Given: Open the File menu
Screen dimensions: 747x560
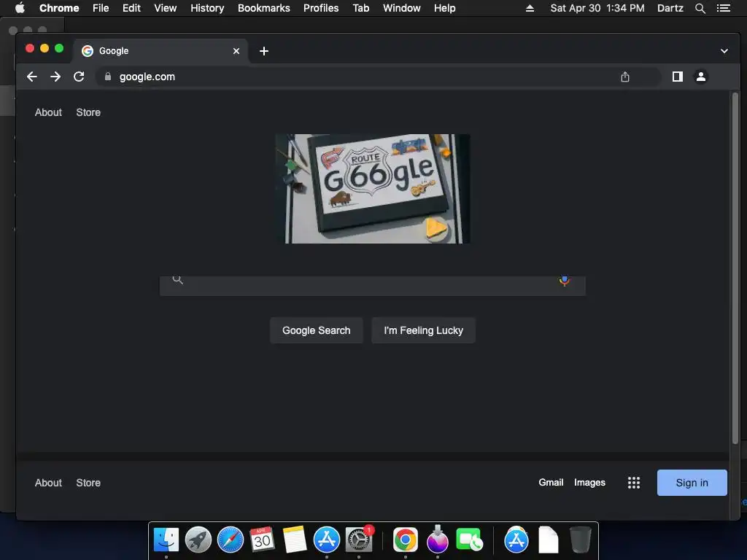Looking at the screenshot, I should click(x=101, y=8).
